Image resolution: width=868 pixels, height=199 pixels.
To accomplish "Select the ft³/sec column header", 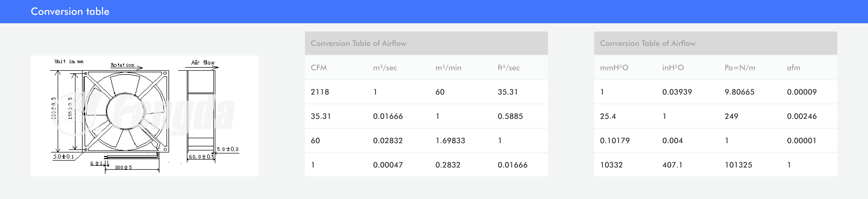I will [508, 67].
